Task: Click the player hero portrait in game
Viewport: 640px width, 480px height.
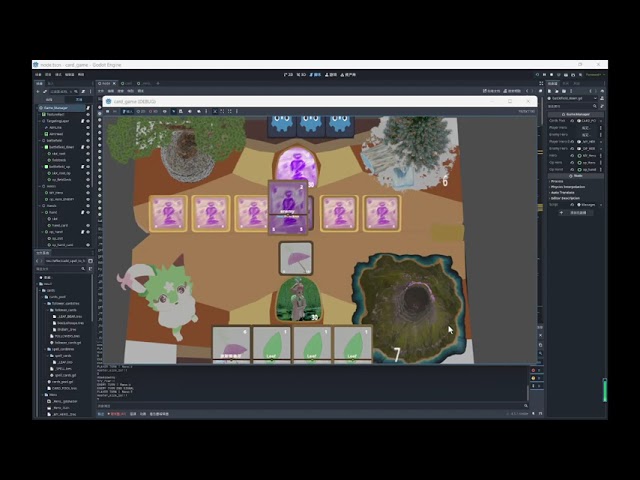Action: click(299, 300)
